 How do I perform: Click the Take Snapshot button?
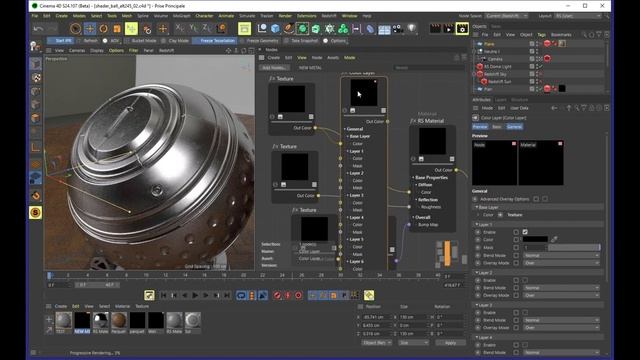tap(302, 41)
